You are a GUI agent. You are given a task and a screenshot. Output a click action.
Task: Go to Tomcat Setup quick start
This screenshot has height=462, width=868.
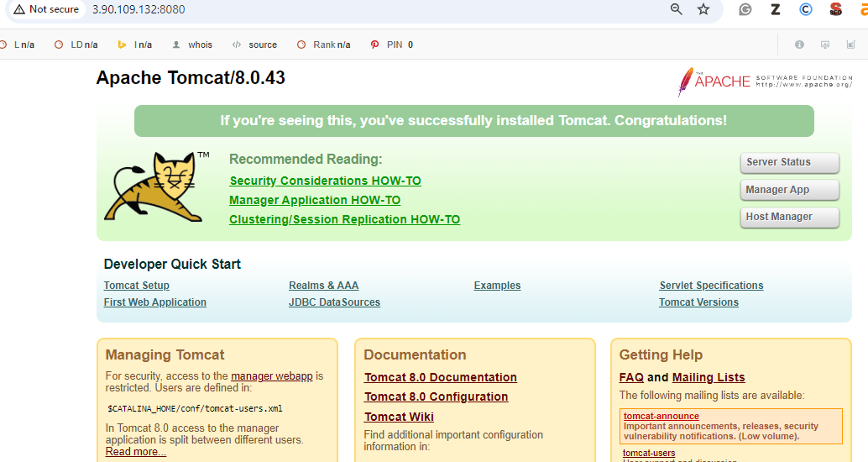click(x=136, y=286)
